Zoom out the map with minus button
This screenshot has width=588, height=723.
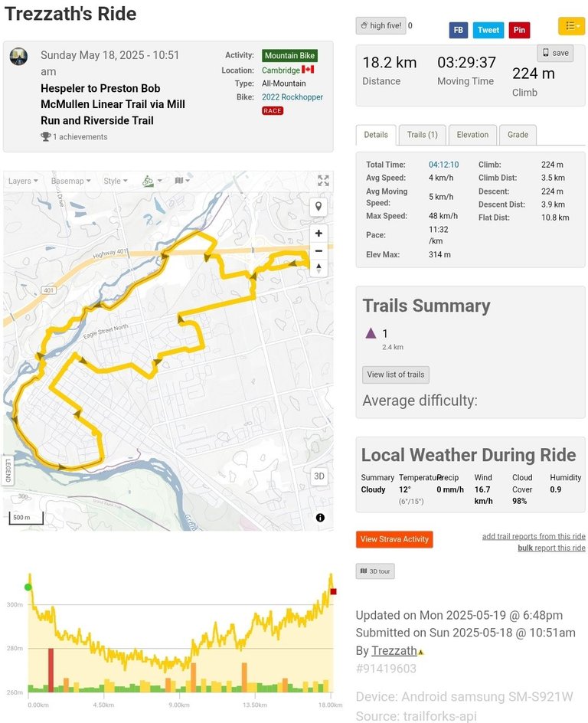318,251
